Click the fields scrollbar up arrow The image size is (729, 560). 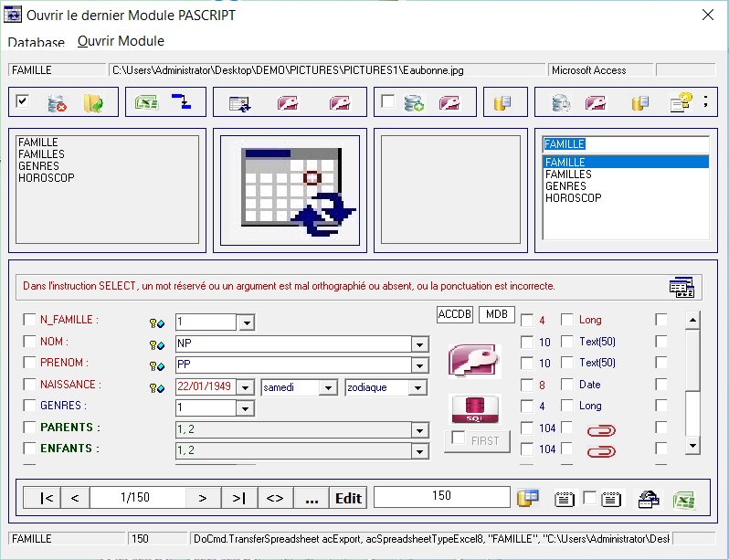coord(692,320)
